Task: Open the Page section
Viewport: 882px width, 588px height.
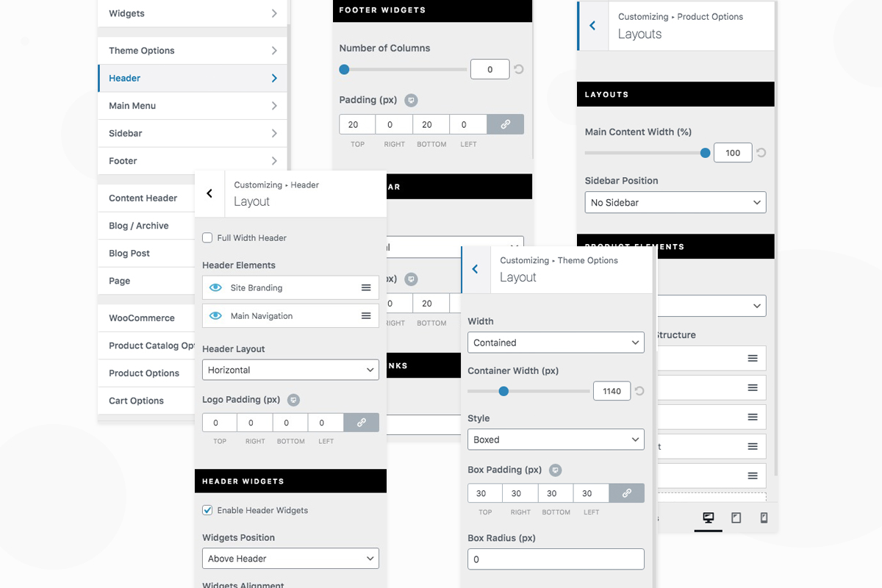Action: click(146, 281)
